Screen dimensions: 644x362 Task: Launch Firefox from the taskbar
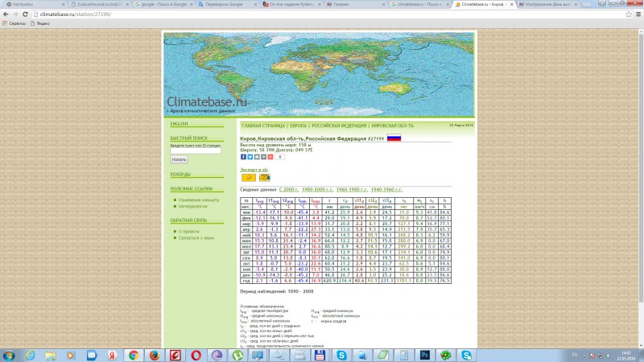pyautogui.click(x=154, y=355)
